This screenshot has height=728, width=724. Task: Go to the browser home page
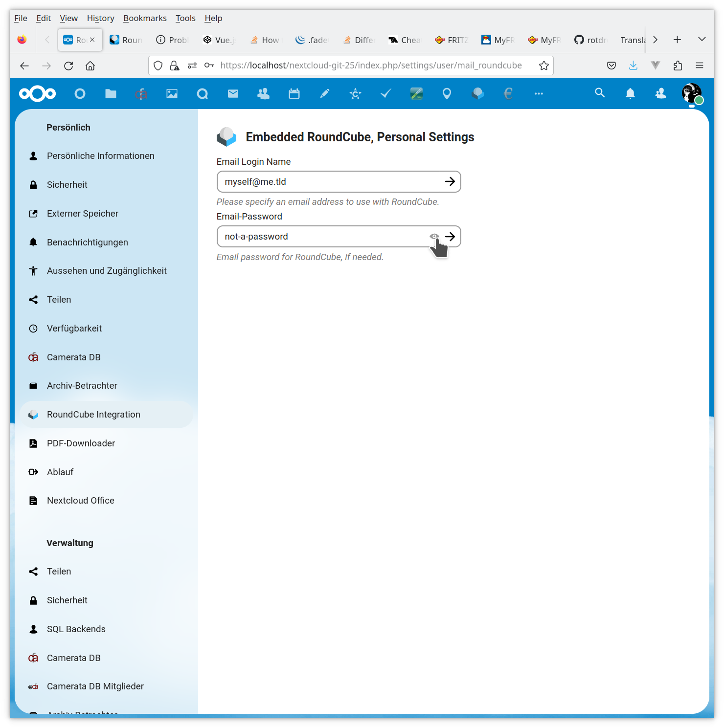90,66
